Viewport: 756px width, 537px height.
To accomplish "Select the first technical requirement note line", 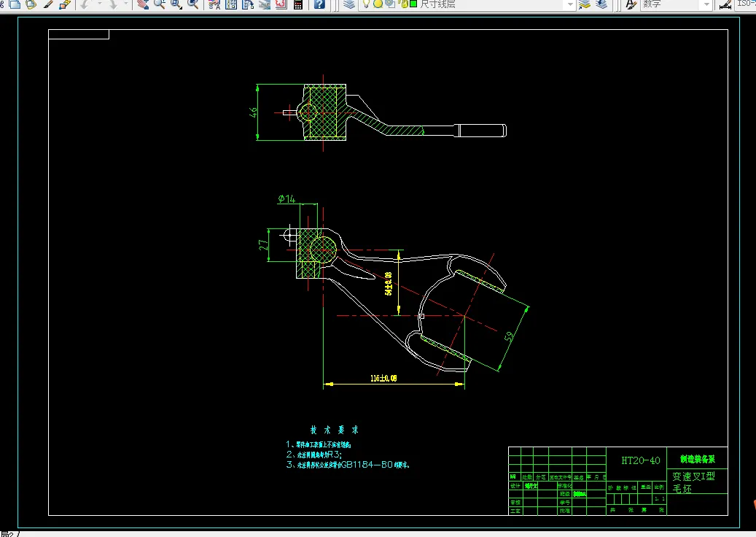I will point(318,444).
